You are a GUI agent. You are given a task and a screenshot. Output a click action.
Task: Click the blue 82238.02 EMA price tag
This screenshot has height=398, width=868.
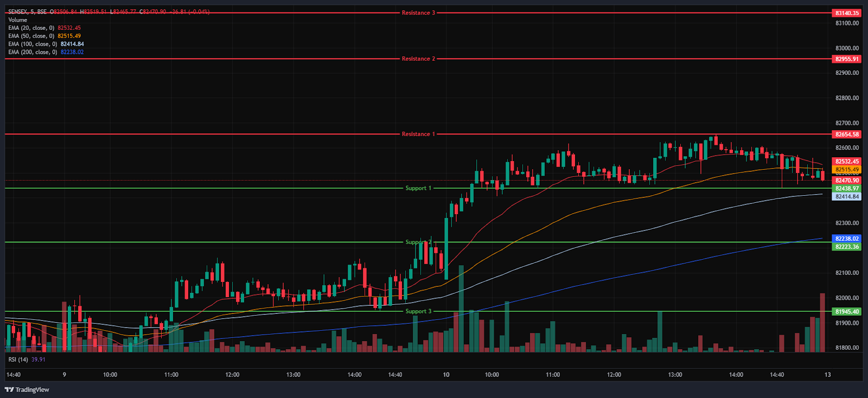[x=846, y=239]
